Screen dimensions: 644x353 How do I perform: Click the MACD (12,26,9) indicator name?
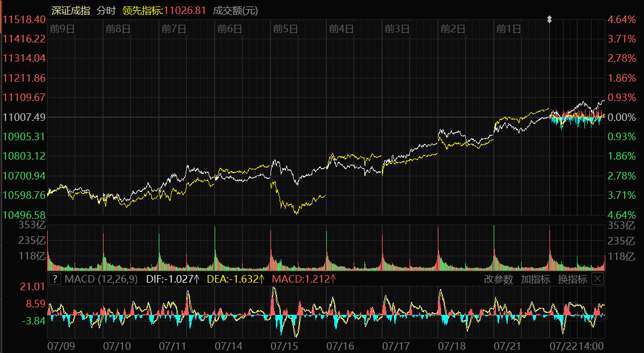click(101, 279)
